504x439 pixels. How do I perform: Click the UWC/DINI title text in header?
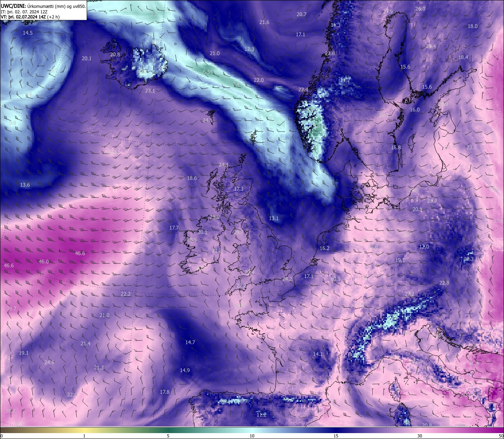click(x=13, y=6)
